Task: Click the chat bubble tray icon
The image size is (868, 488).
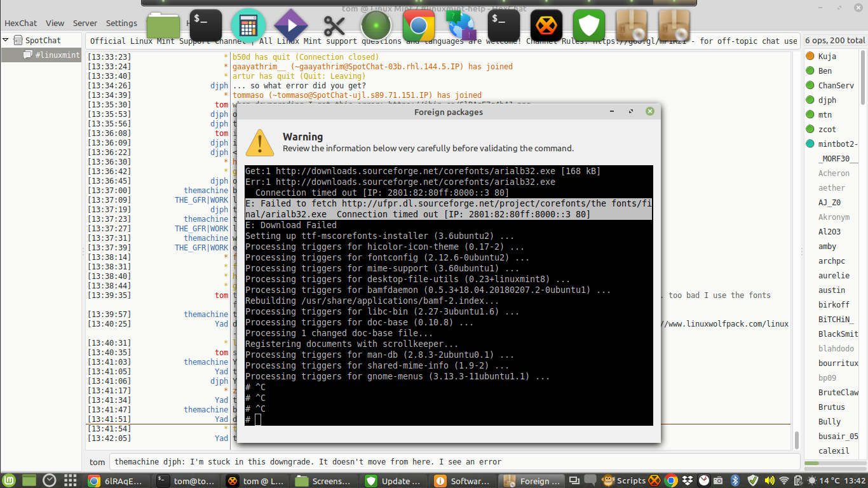Action: pyautogui.click(x=590, y=480)
